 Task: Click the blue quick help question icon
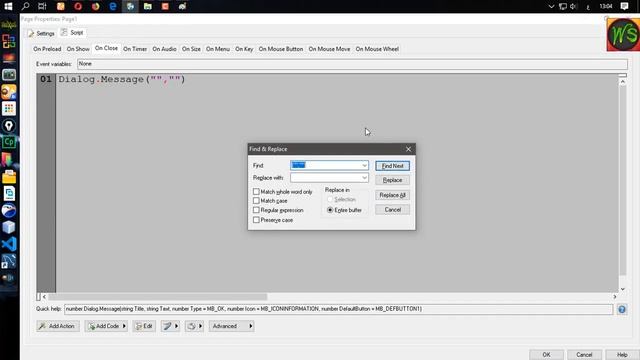[x=622, y=309]
